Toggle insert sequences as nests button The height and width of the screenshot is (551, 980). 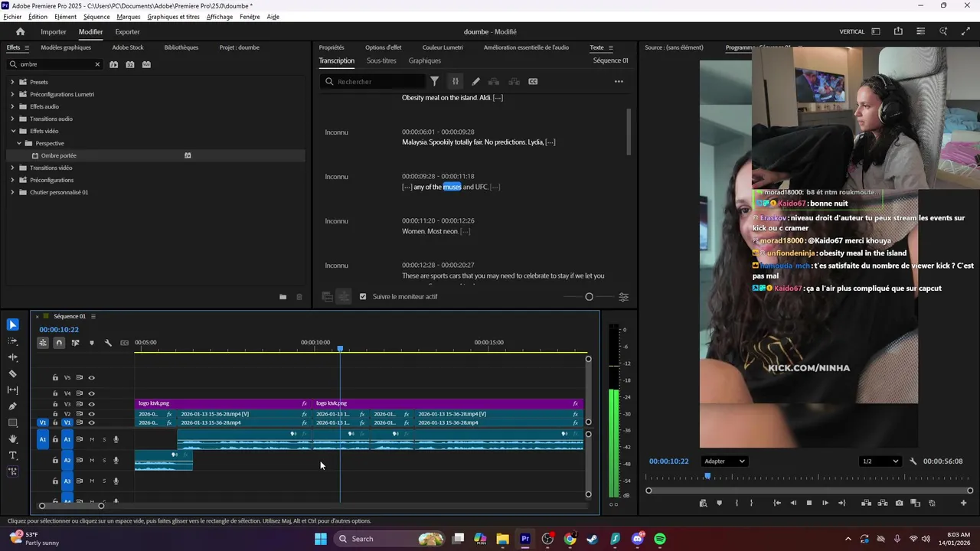pos(43,343)
